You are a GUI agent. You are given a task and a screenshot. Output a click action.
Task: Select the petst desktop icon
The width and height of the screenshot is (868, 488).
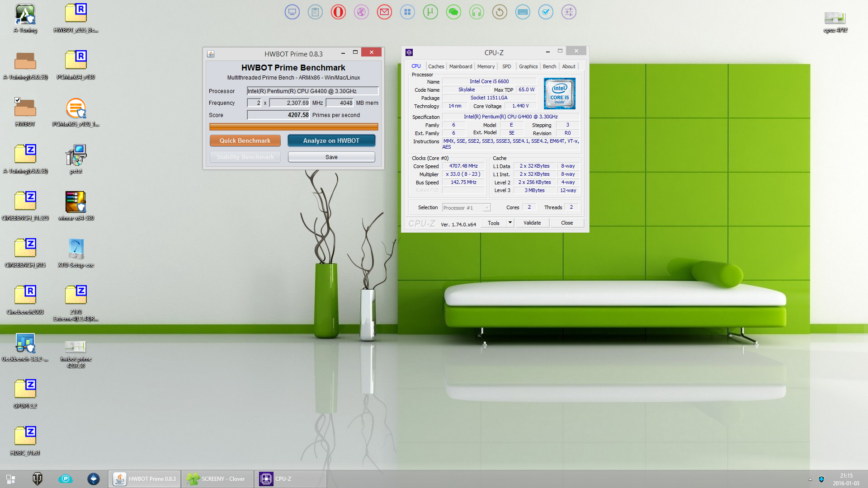(76, 159)
